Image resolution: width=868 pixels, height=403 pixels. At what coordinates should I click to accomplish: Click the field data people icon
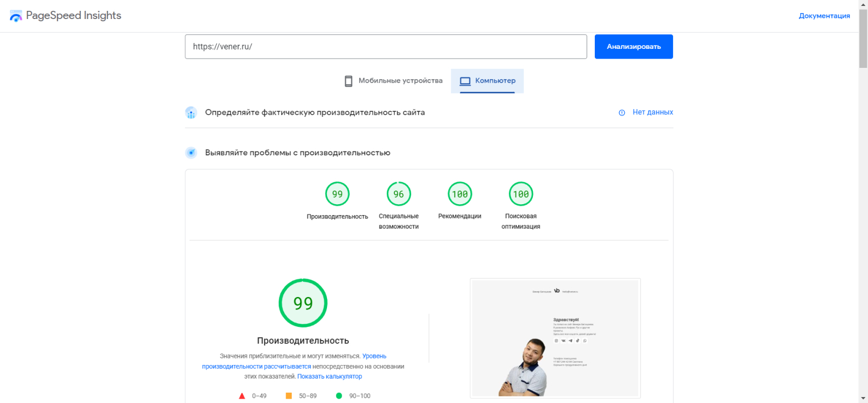tap(191, 112)
